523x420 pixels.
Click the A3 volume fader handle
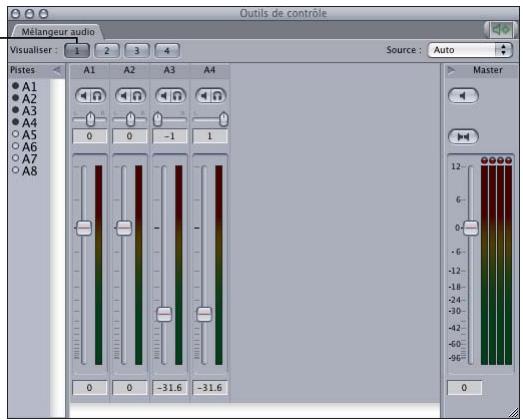pos(164,314)
